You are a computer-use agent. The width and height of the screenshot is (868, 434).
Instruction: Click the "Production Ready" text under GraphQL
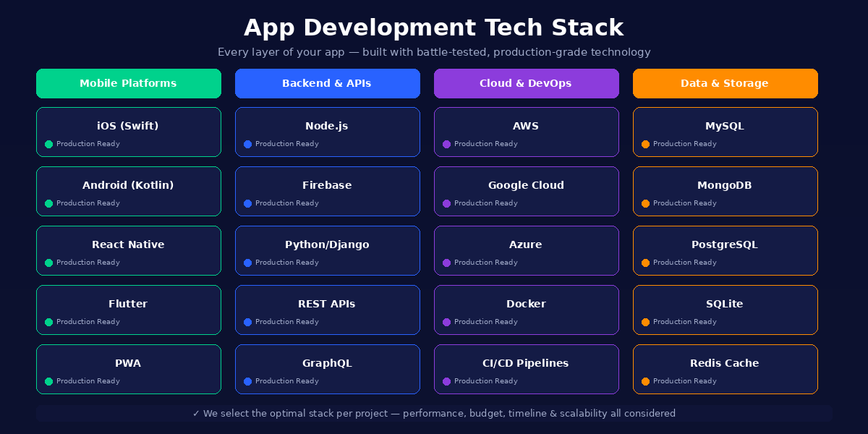(x=287, y=381)
